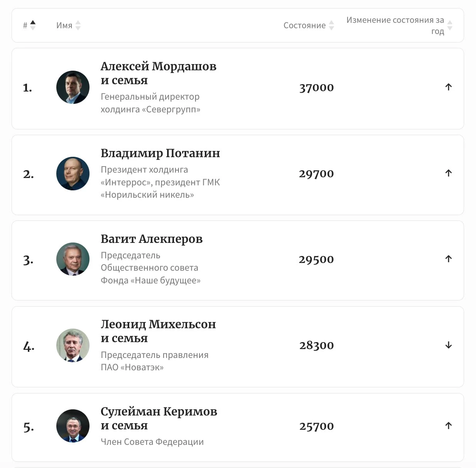Screen dimensions: 476x468
Task: Click the Состояние column title
Action: click(x=304, y=25)
